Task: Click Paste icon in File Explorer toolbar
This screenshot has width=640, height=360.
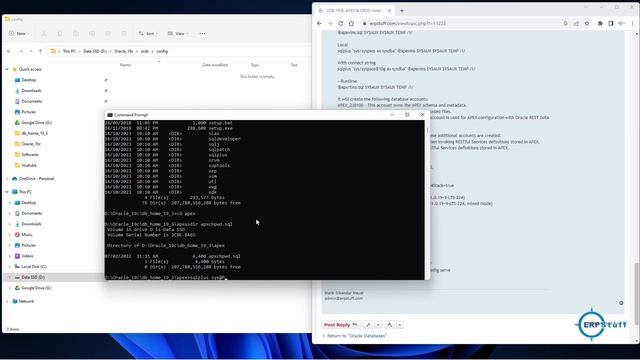Action: pyautogui.click(x=76, y=33)
